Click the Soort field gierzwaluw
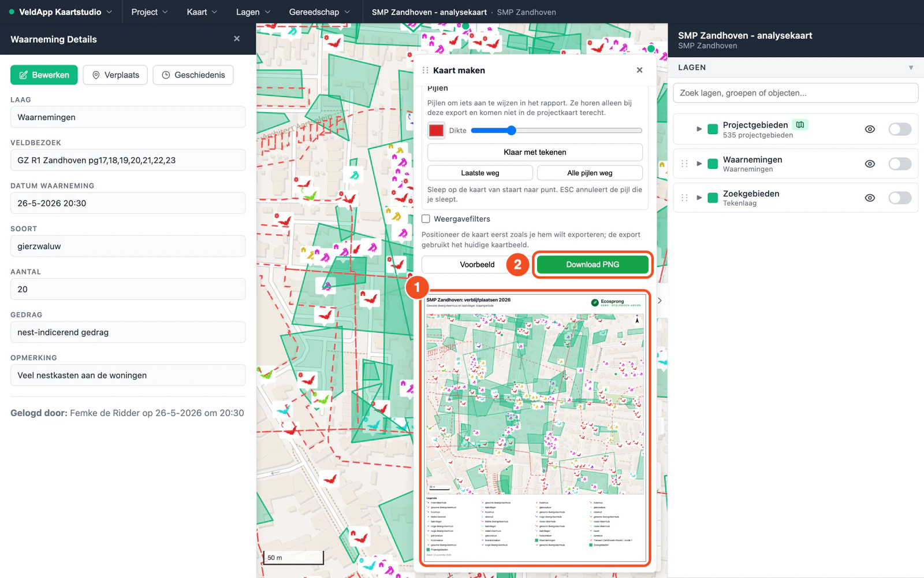Screen dimensions: 924x578 [x=128, y=246]
